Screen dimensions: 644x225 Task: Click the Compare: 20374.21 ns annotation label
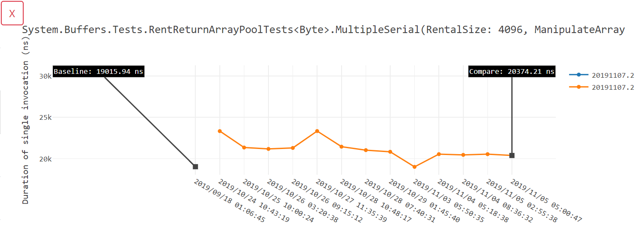pos(512,71)
